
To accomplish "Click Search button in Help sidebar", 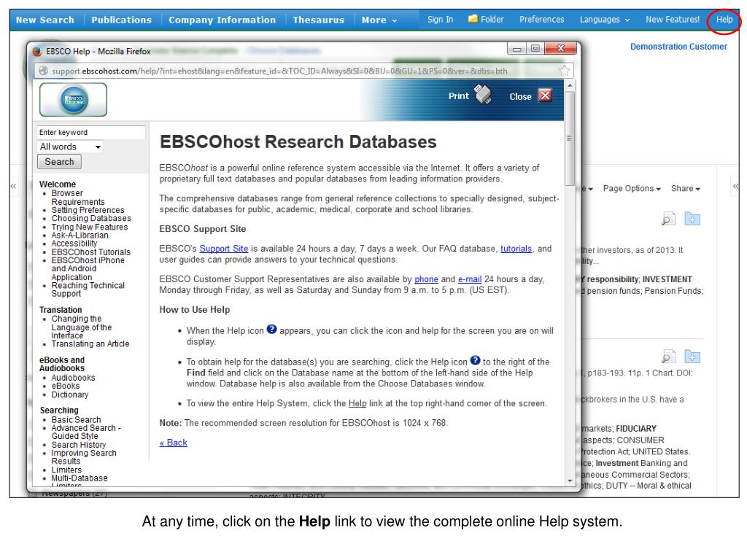I will [x=60, y=162].
